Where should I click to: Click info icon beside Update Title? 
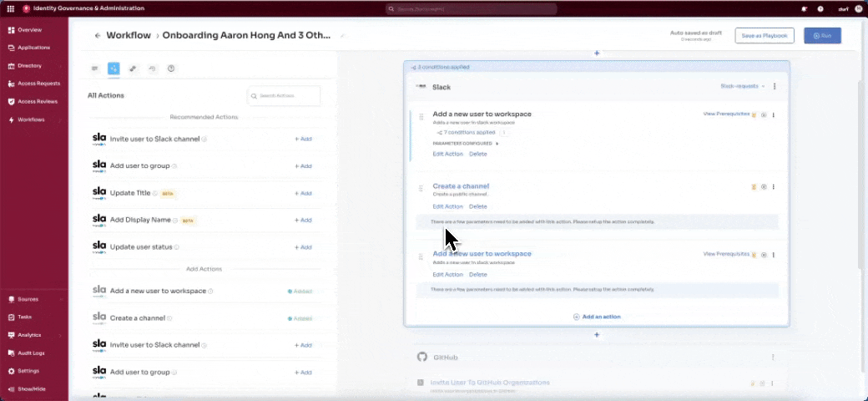click(155, 193)
